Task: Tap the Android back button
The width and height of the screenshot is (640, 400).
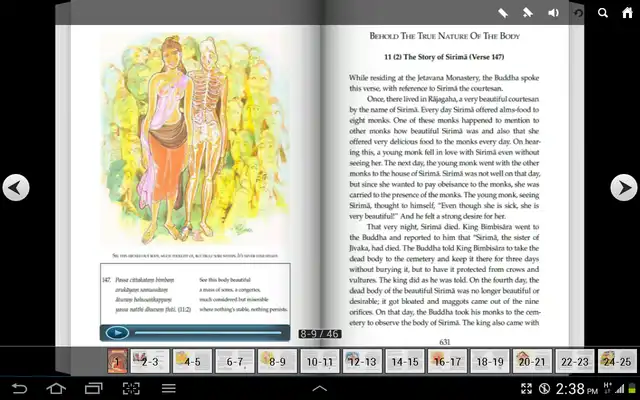Action: (x=19, y=388)
